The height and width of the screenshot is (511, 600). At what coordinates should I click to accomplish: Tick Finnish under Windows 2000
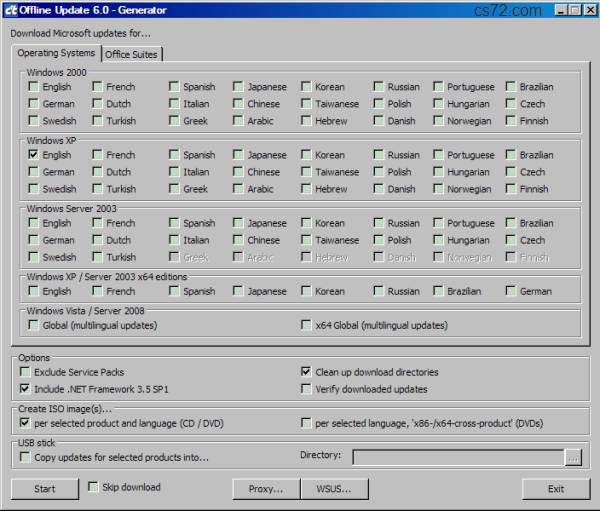click(x=511, y=121)
